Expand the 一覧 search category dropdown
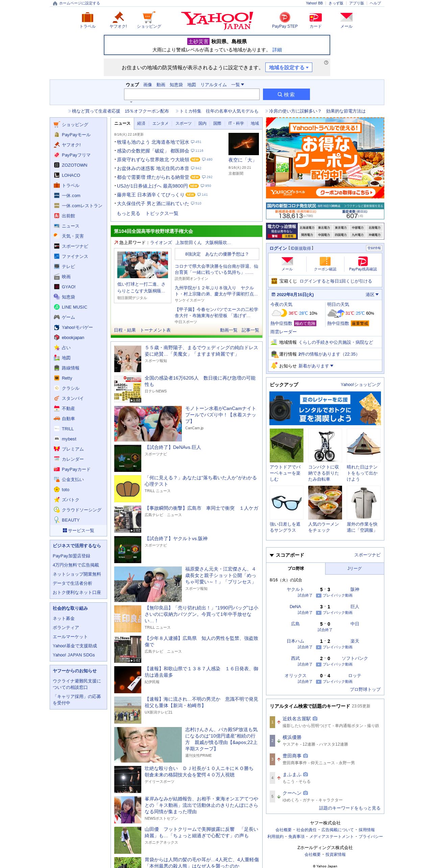The image size is (434, 868). 238,85
